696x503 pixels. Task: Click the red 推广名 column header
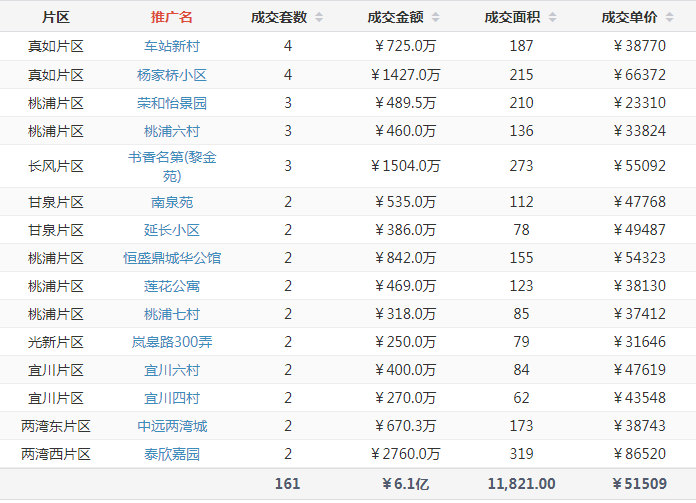pos(172,17)
